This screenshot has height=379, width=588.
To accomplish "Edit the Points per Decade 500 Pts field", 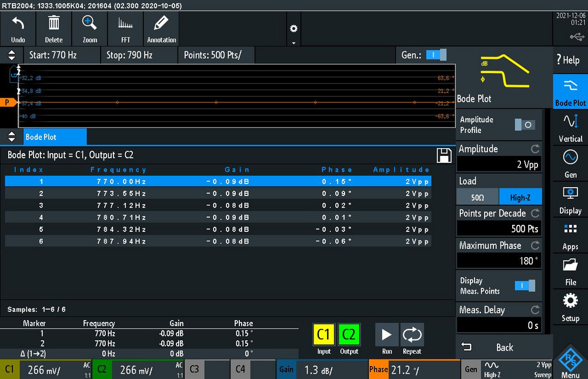I will pos(499,228).
